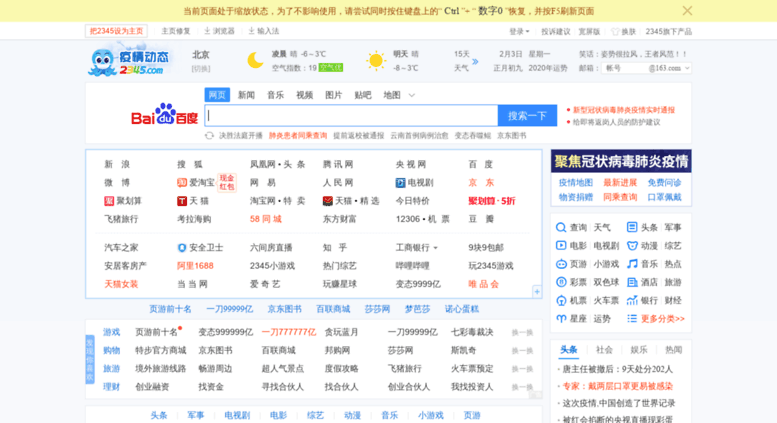Open the 主页修复 link
Image resolution: width=777 pixels, height=423 pixels.
click(x=175, y=31)
